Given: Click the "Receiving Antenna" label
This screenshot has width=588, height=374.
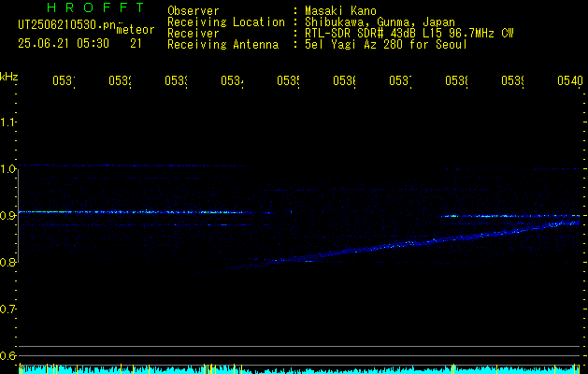Looking at the screenshot, I should (x=223, y=45).
